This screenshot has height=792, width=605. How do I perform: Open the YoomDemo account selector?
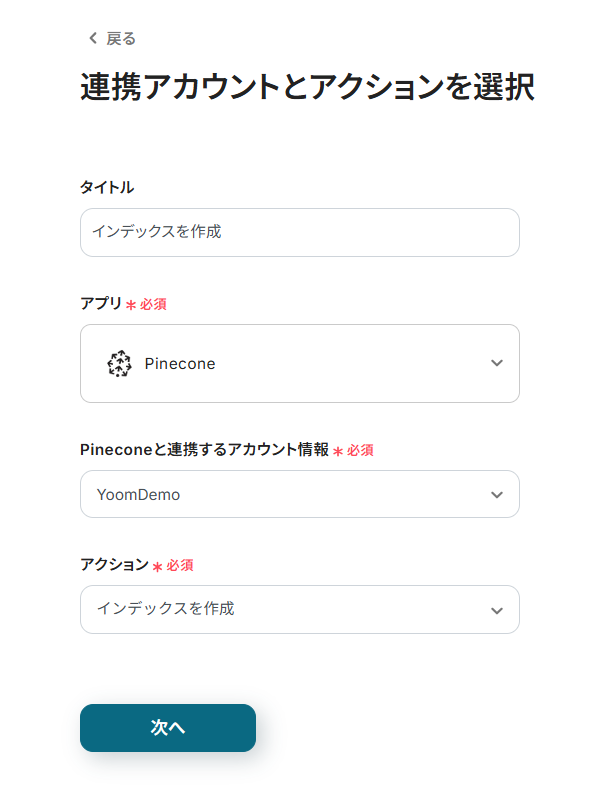300,494
